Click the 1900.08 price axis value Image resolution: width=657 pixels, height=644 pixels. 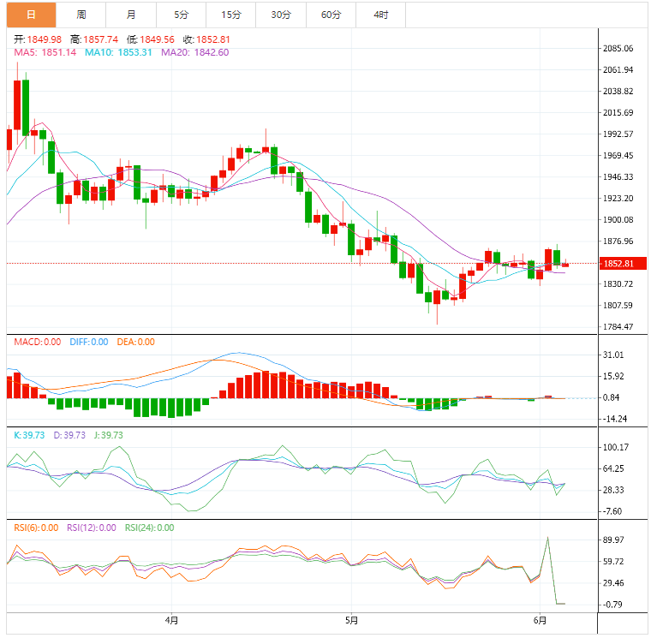[x=618, y=220]
